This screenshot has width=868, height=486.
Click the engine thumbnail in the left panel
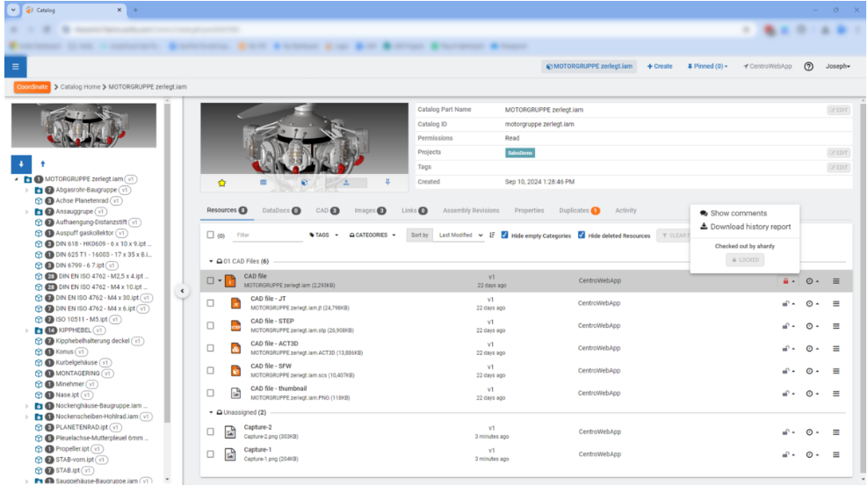click(84, 125)
